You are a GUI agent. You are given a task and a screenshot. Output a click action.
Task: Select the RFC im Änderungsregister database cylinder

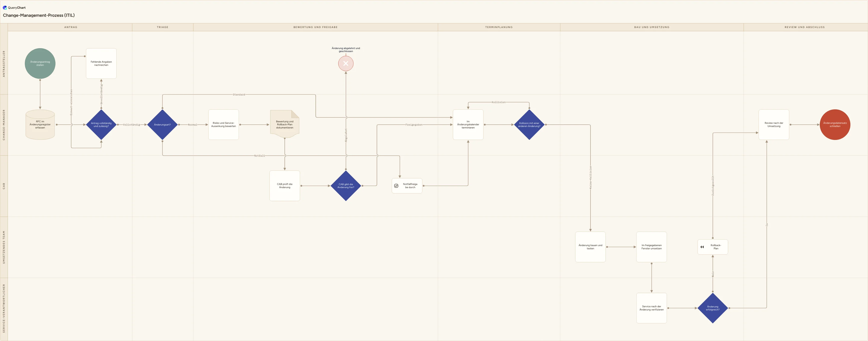(40, 125)
